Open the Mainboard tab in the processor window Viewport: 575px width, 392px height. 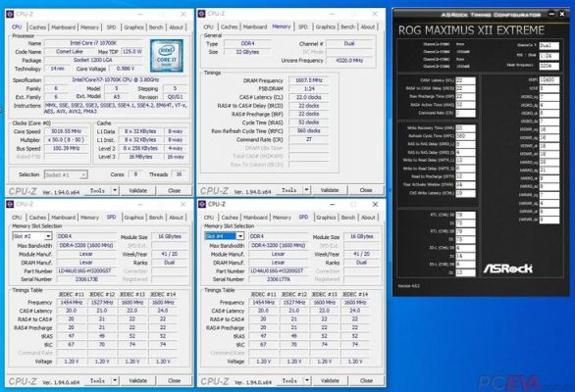tap(63, 27)
